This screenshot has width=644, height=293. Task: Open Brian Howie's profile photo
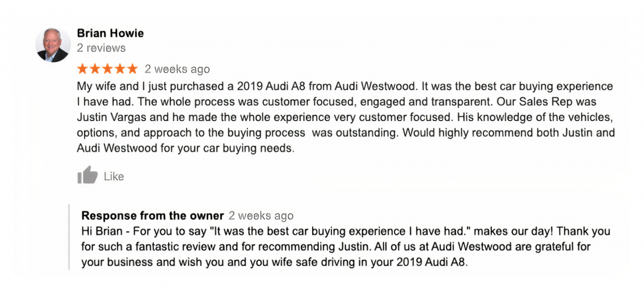click(53, 45)
